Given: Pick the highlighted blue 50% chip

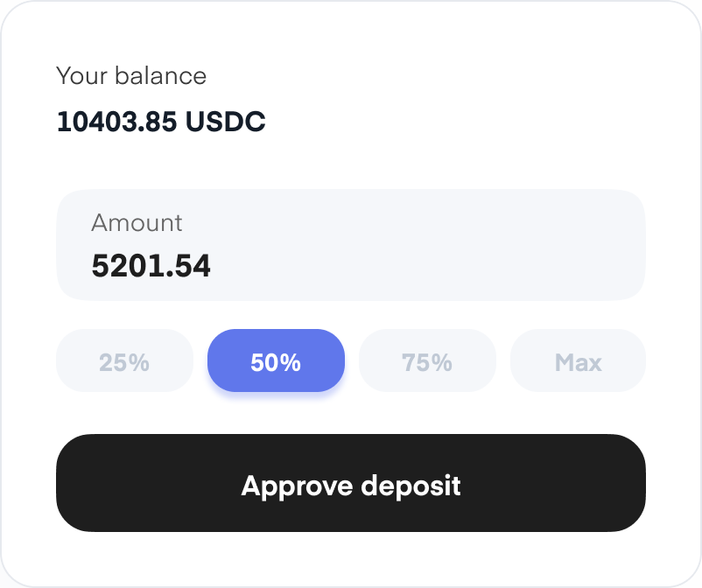Looking at the screenshot, I should pos(276,361).
